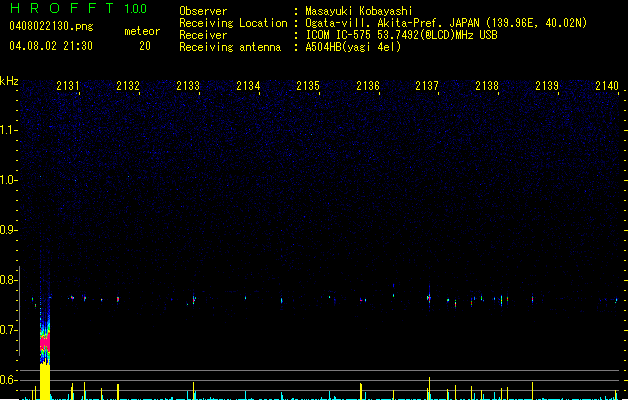Viewport: 629px width, 400px height.
Task: Click the 2139 time marker
Action: click(547, 86)
